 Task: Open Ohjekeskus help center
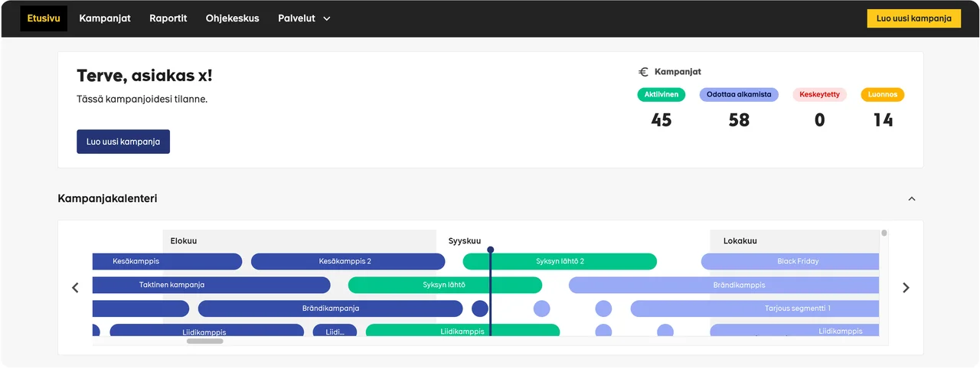[x=232, y=18]
